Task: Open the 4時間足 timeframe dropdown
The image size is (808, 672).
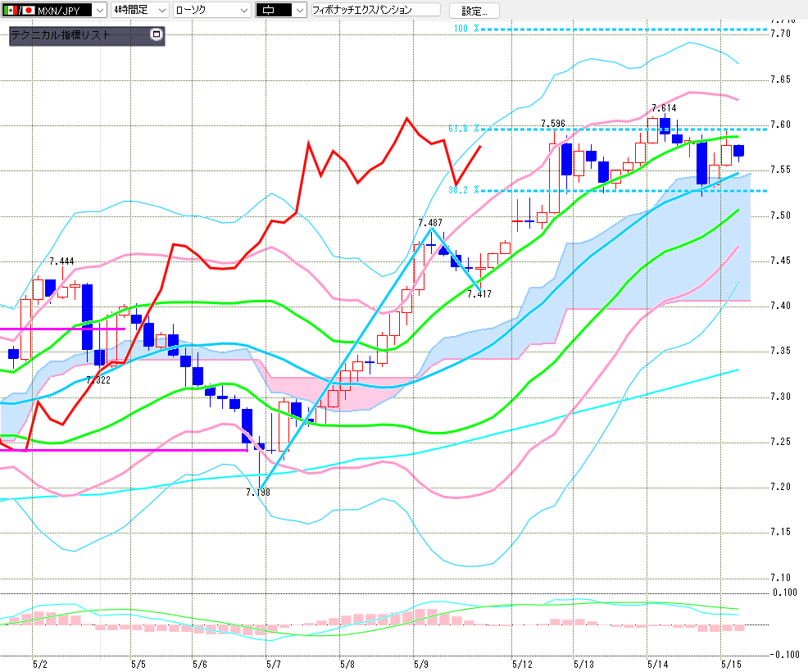Action: (x=139, y=10)
